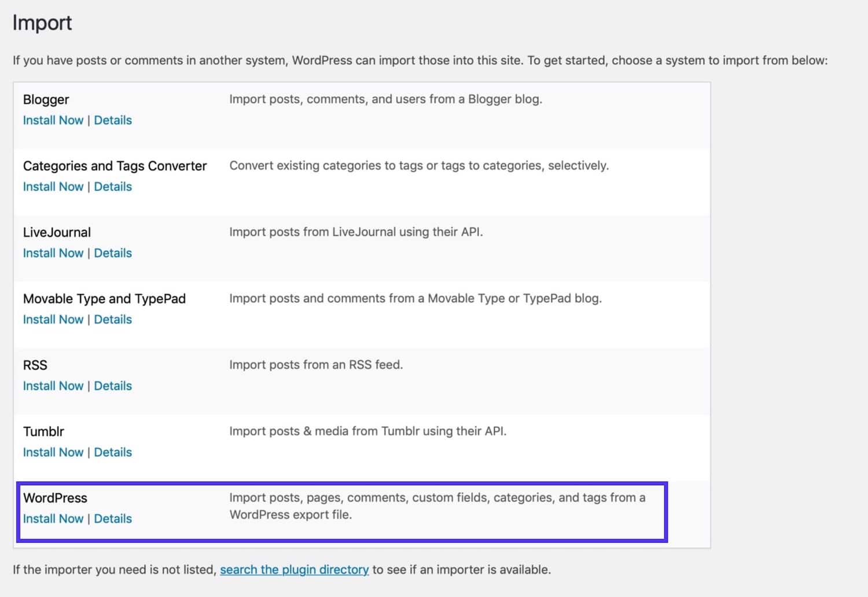Select the highlighted WordPress importer row
The image size is (868, 597).
tap(341, 506)
